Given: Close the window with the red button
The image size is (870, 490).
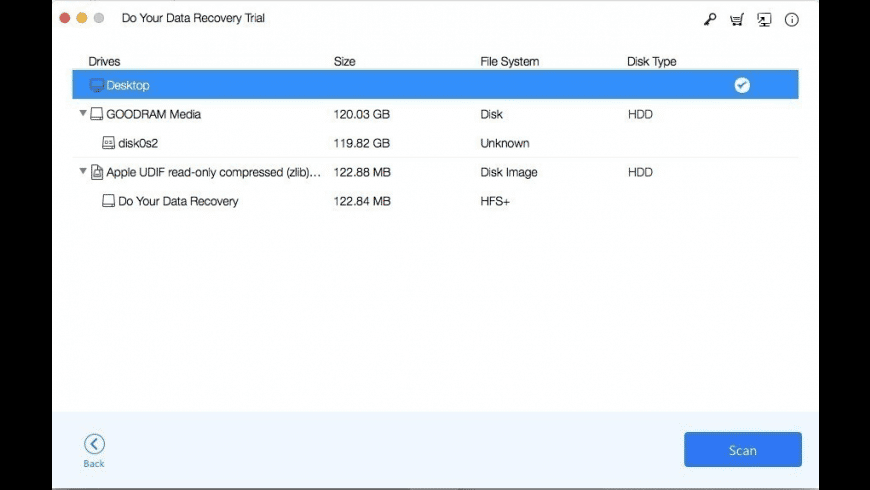Looking at the screenshot, I should click(65, 18).
